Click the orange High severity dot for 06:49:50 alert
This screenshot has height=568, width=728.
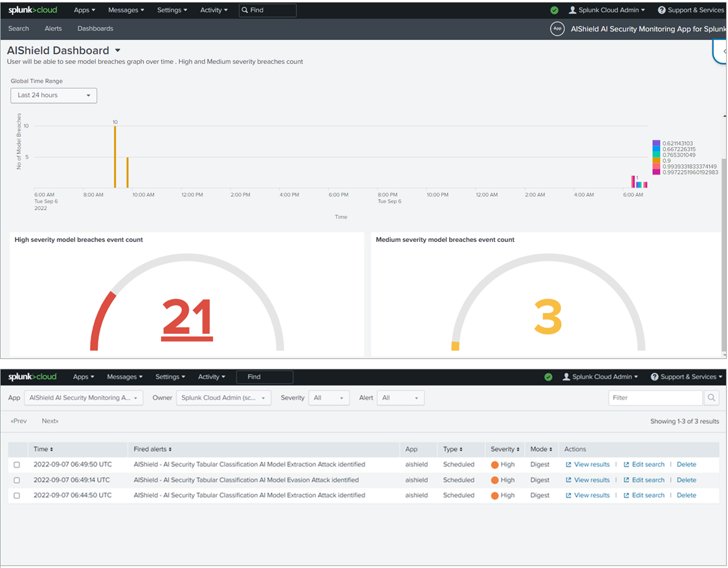(494, 464)
